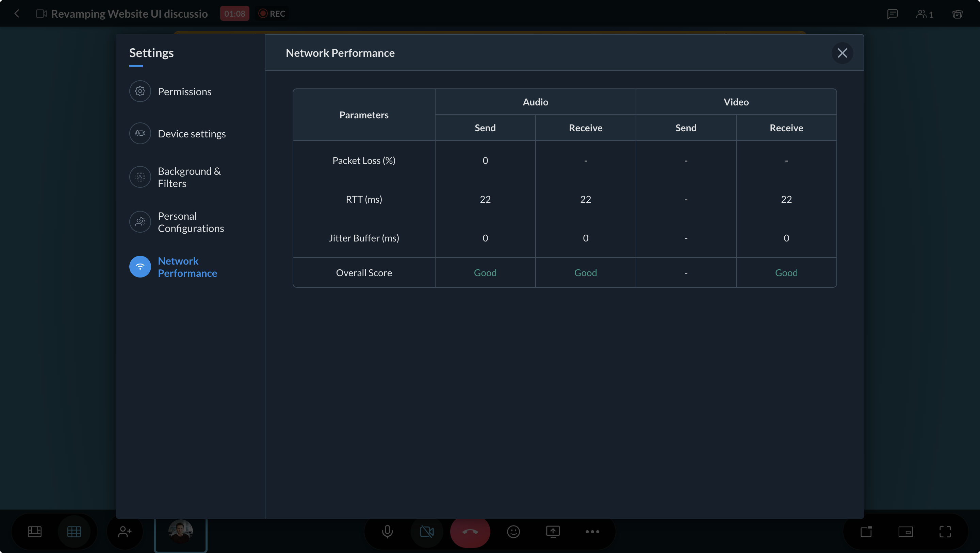Switch to grid view layout
This screenshot has height=553, width=980.
coord(74,531)
